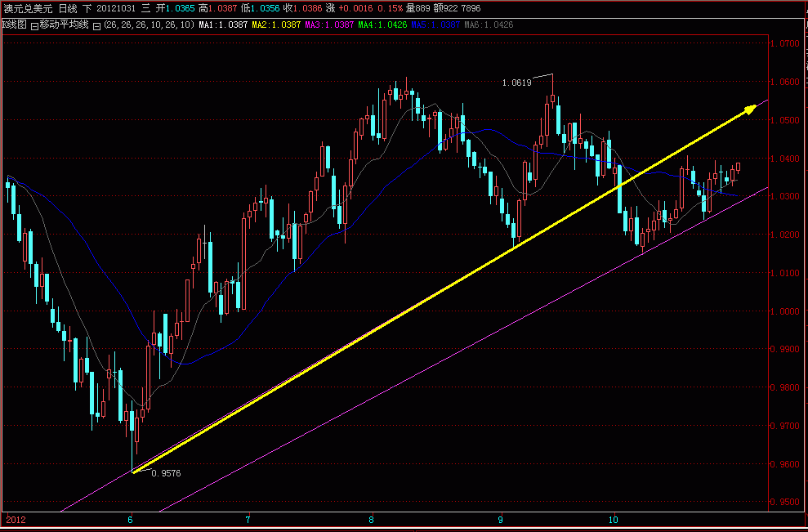Click the 1.0100 price axis label
808x532 pixels.
tap(784, 273)
